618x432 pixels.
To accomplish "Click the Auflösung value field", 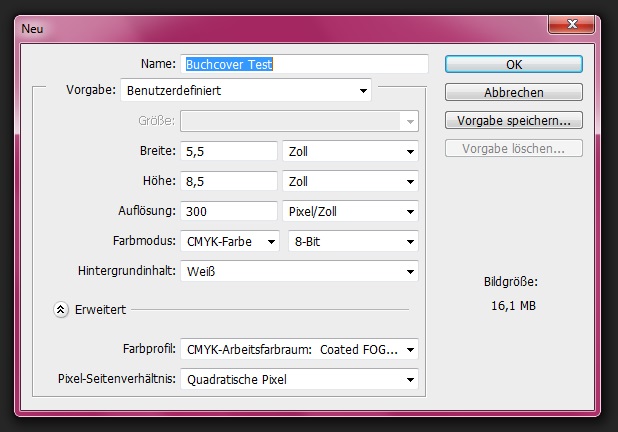I will [x=229, y=211].
